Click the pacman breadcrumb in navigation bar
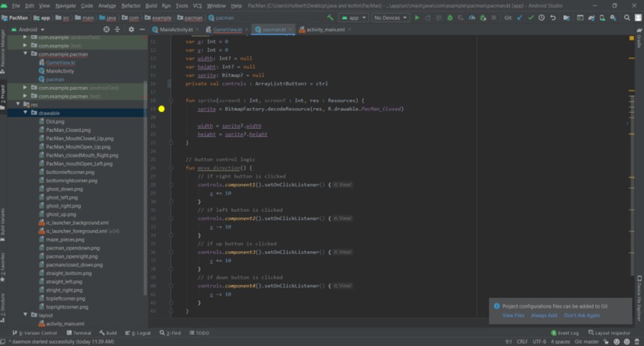This screenshot has width=644, height=346. coord(221,18)
